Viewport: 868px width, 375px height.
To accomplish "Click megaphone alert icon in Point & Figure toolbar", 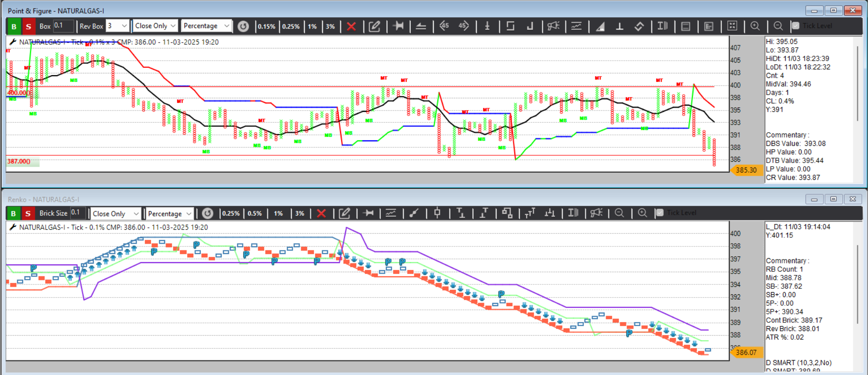I will pos(554,26).
